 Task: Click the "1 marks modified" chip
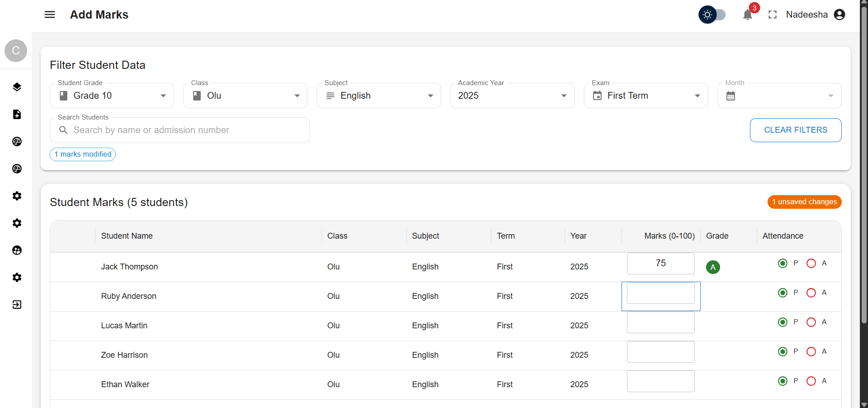click(83, 154)
